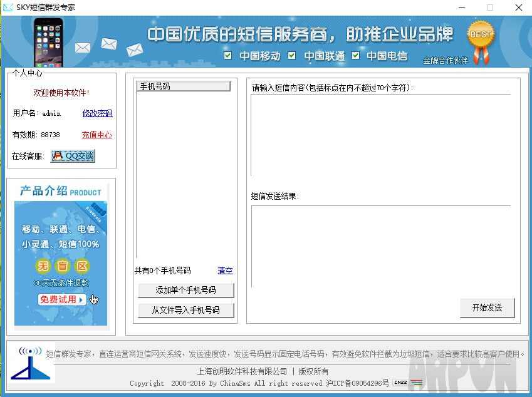Click the SMS content input box

pos(381,135)
